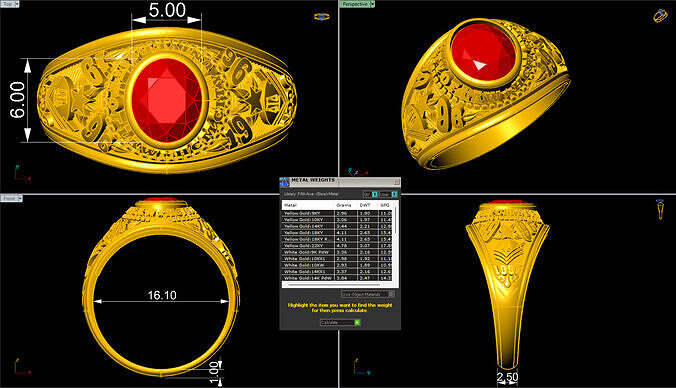Select the White Gold:9K PdW row
This screenshot has width=676, height=388.
click(337, 252)
